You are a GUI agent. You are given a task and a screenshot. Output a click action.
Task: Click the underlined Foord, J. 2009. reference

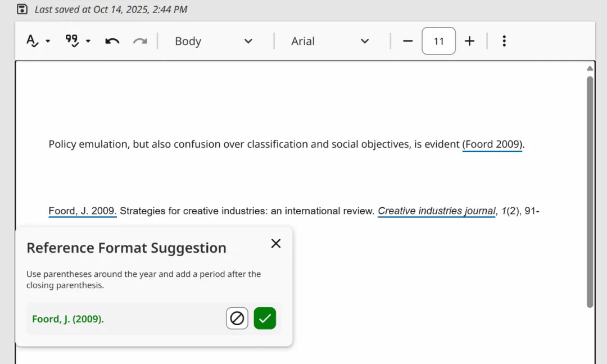[82, 211]
